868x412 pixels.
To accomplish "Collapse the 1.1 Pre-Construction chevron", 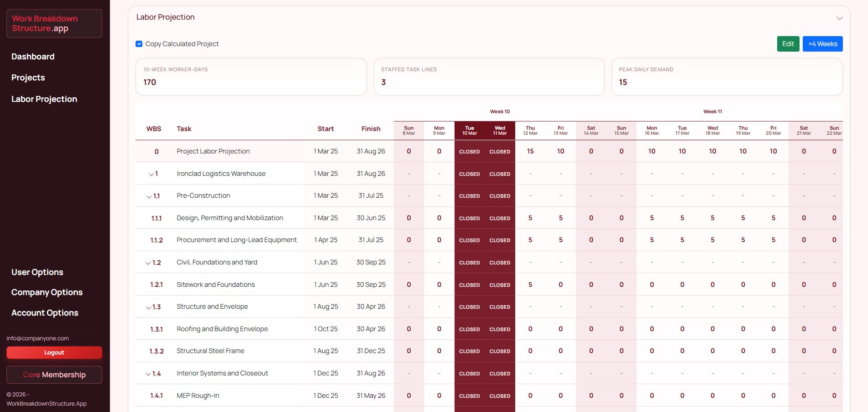I will point(149,196).
